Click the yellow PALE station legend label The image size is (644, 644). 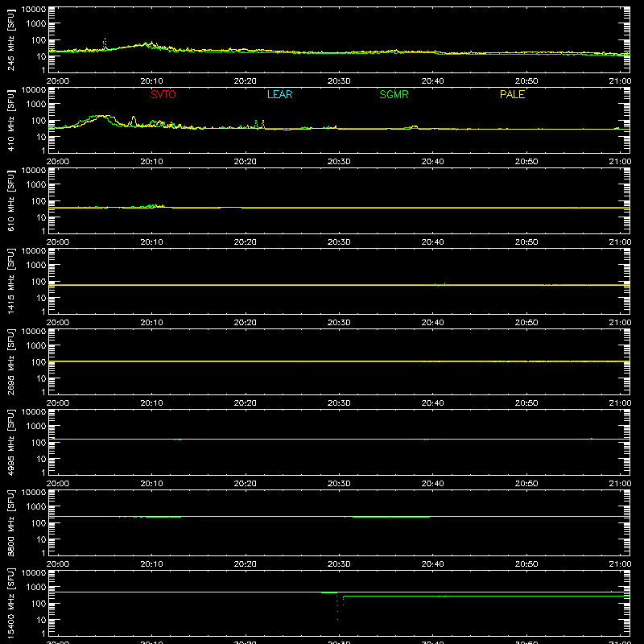point(512,94)
